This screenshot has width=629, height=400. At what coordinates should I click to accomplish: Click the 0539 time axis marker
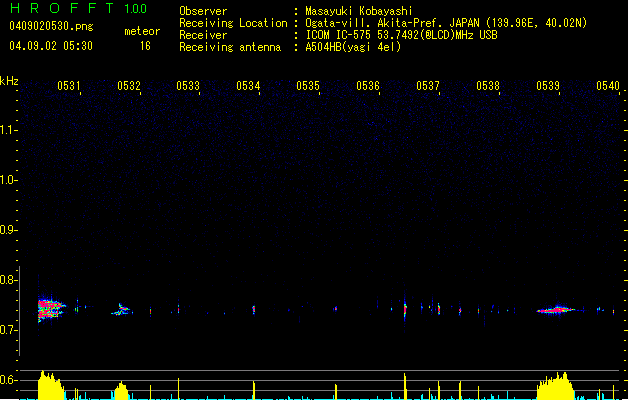click(x=548, y=86)
